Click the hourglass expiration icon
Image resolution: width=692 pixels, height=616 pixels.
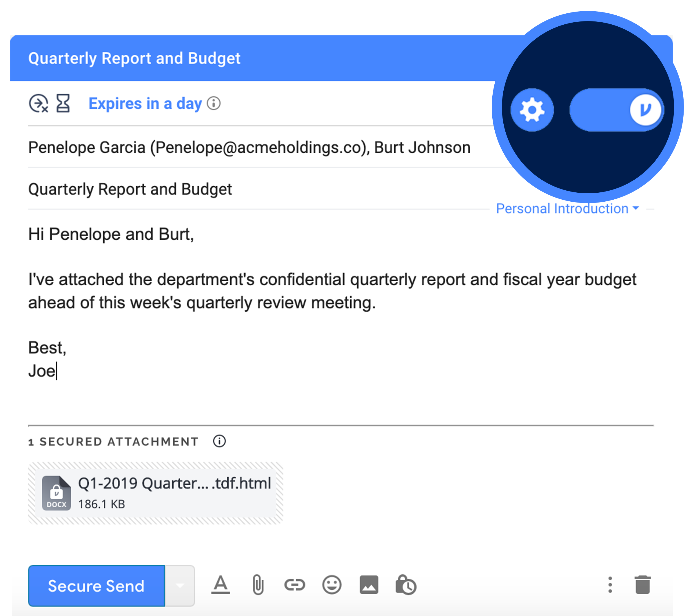tap(63, 103)
